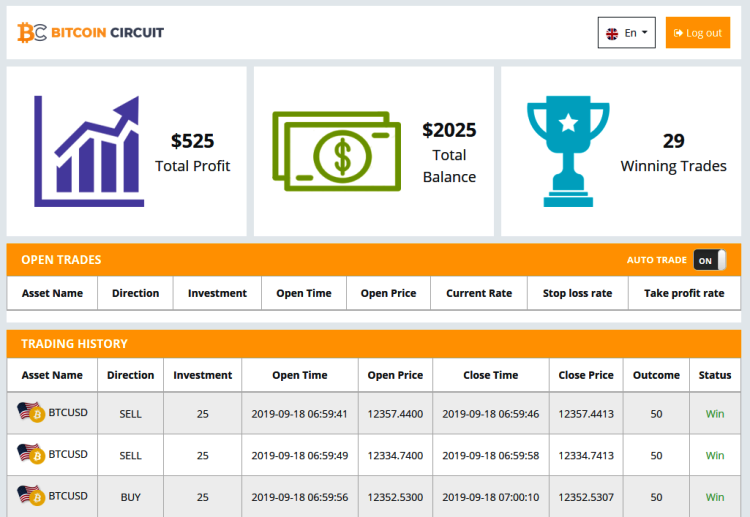This screenshot has height=517, width=750.
Task: Click BTCUSD icon in second history row
Action: [31, 455]
